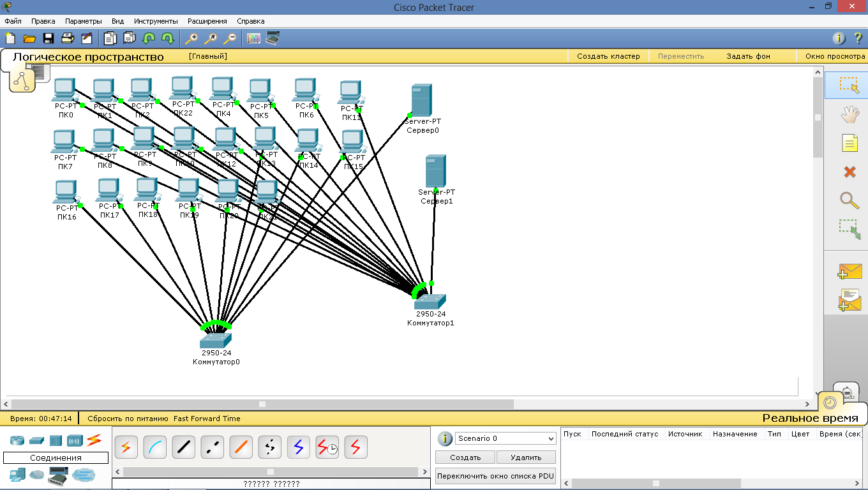The image size is (868, 490).
Task: Click the Создать кластер button
Action: point(608,56)
